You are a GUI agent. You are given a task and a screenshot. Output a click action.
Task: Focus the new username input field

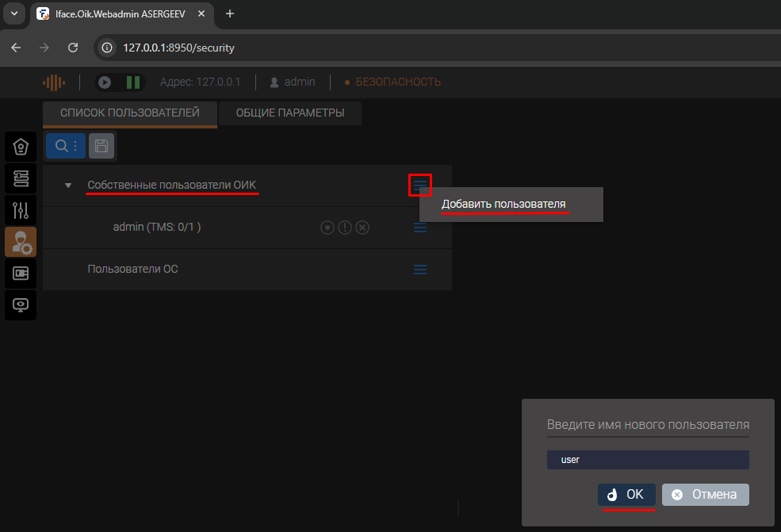pos(648,460)
